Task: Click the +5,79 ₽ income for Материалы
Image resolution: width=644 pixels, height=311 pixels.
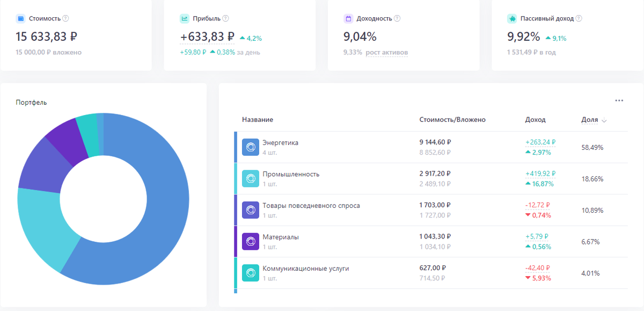Action: click(537, 237)
